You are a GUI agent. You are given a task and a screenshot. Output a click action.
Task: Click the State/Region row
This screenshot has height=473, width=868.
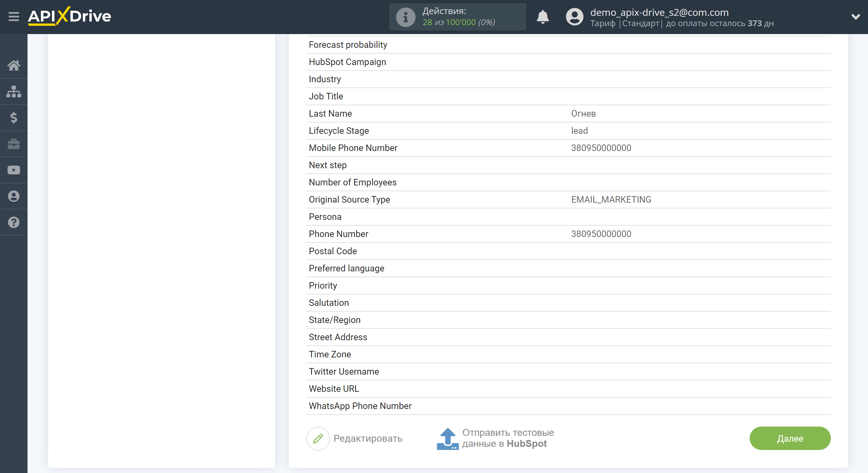pyautogui.click(x=568, y=320)
